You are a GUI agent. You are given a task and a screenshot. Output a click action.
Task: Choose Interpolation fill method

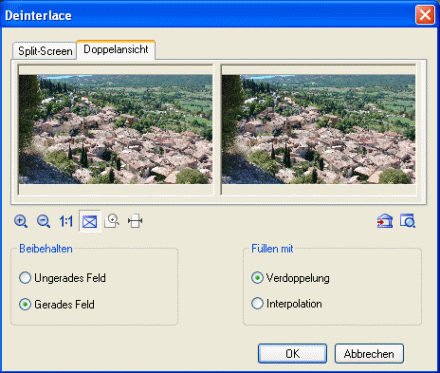tap(287, 304)
